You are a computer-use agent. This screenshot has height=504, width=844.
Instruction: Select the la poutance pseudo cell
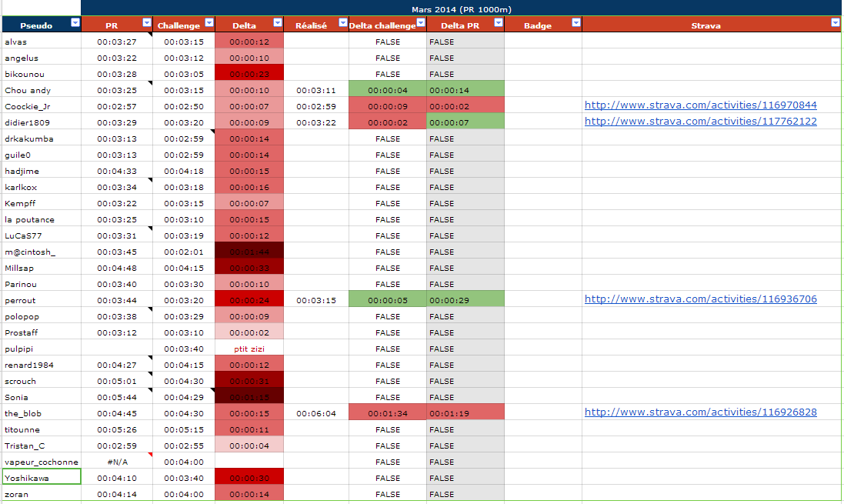tap(42, 219)
